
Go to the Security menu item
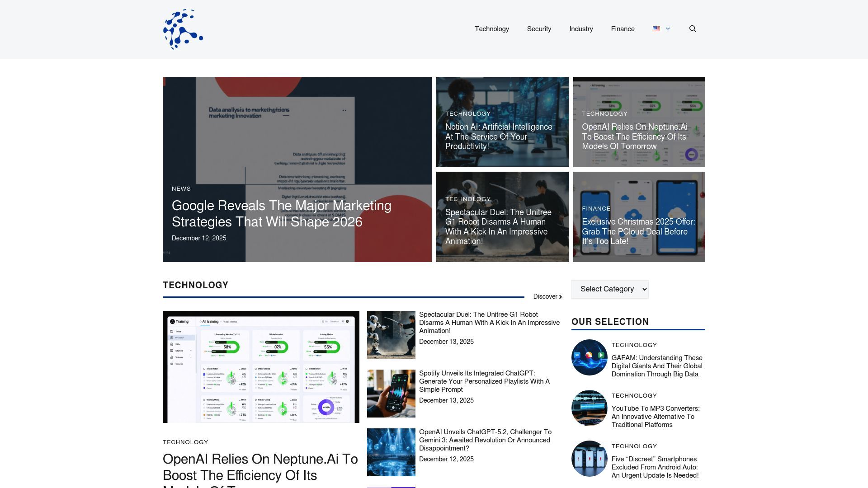[x=539, y=29]
